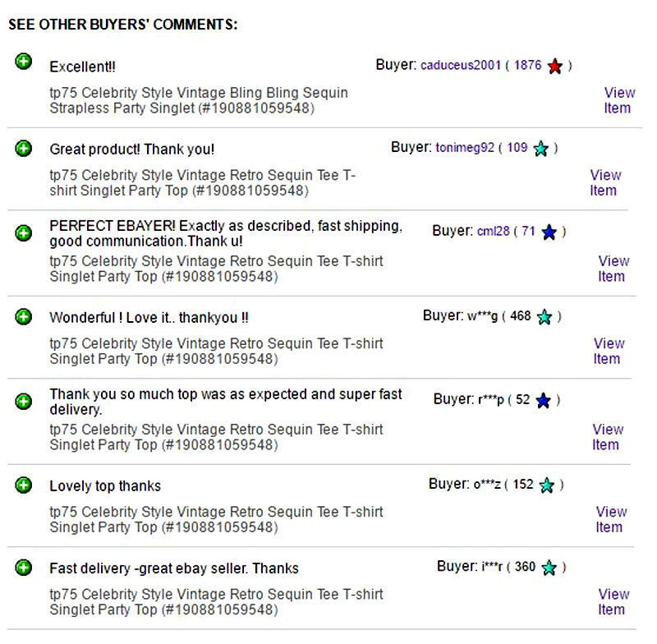
Task: View Item link for "Wonderful ! Love it" comment
Action: coord(609,351)
